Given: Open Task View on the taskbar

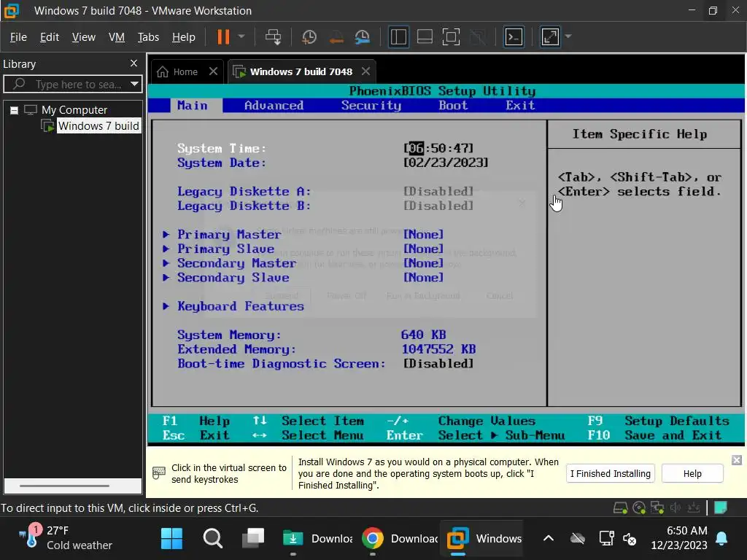Looking at the screenshot, I should [x=253, y=539].
